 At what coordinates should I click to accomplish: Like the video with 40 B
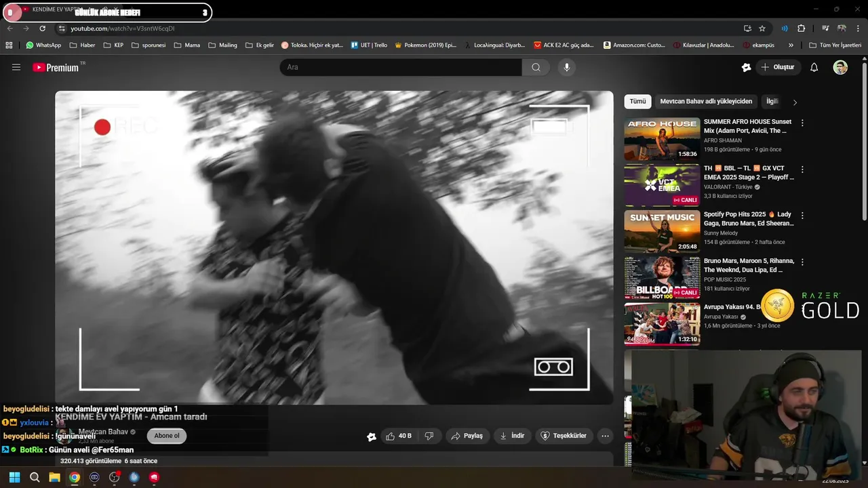399,436
